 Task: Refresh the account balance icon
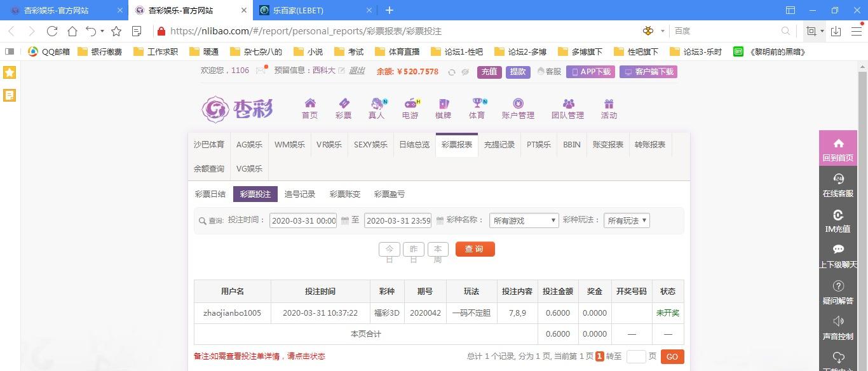tap(452, 72)
